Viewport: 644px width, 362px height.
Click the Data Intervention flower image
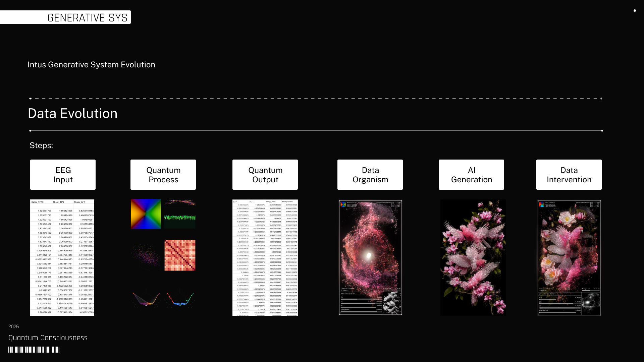[569, 257]
